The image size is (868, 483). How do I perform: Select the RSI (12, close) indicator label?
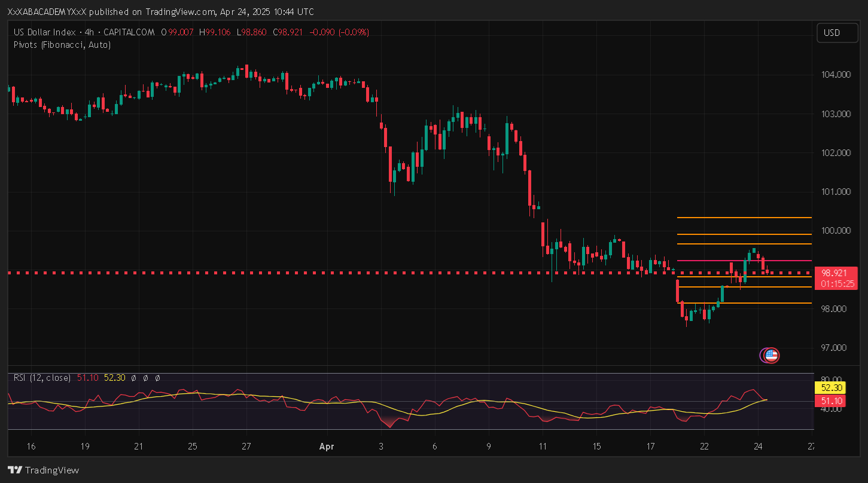point(42,378)
